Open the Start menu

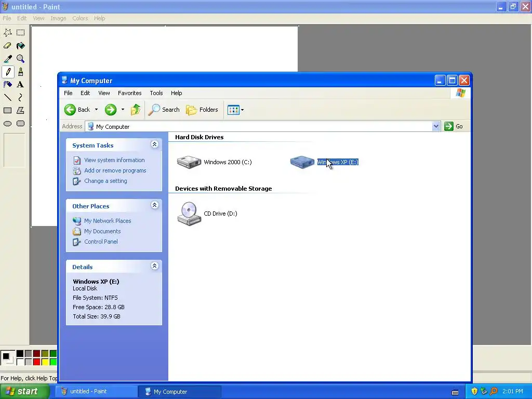click(x=24, y=392)
